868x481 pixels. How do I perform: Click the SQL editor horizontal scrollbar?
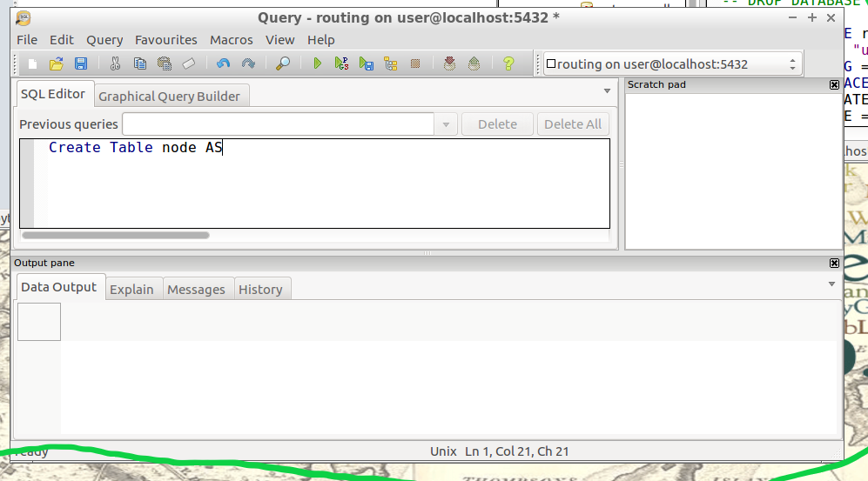116,235
